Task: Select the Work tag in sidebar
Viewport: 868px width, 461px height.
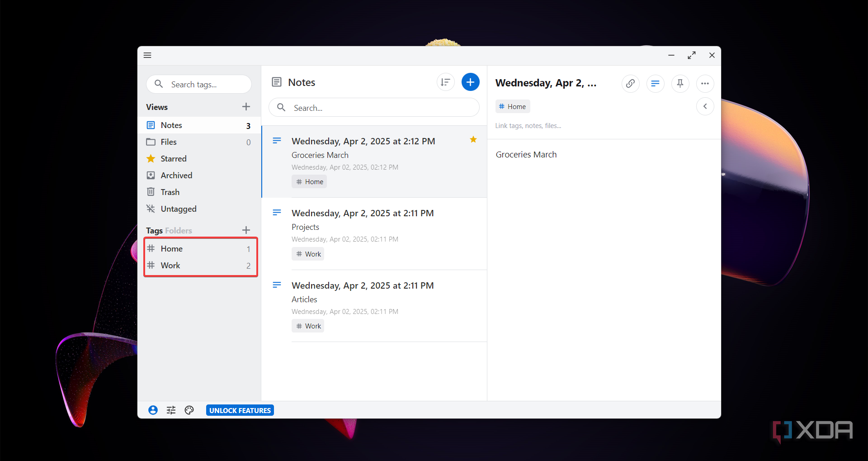Action: (x=199, y=266)
